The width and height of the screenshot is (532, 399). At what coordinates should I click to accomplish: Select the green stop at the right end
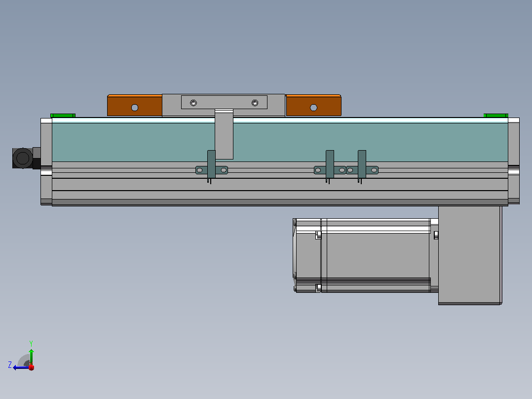coord(495,116)
